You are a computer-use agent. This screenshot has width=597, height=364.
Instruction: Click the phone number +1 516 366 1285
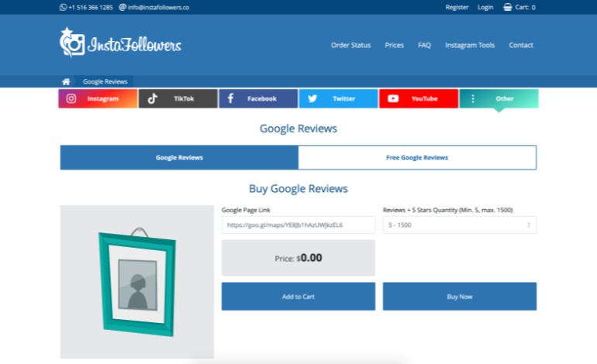[x=91, y=7]
